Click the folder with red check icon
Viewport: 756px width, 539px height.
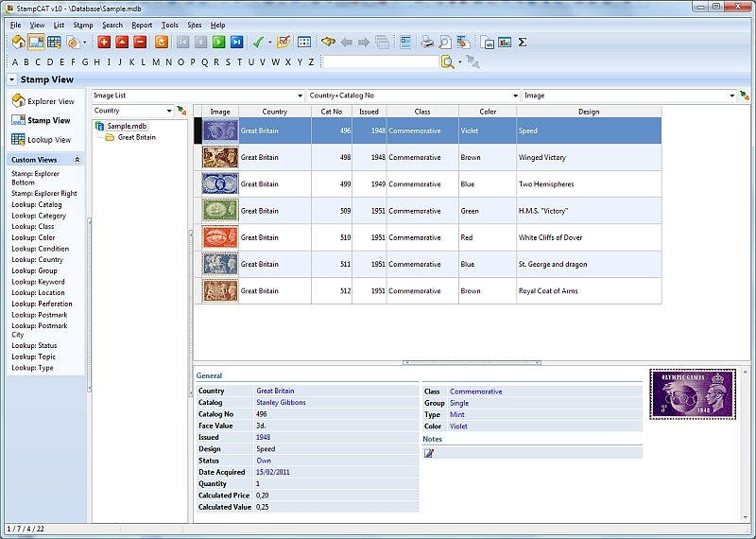[x=283, y=43]
